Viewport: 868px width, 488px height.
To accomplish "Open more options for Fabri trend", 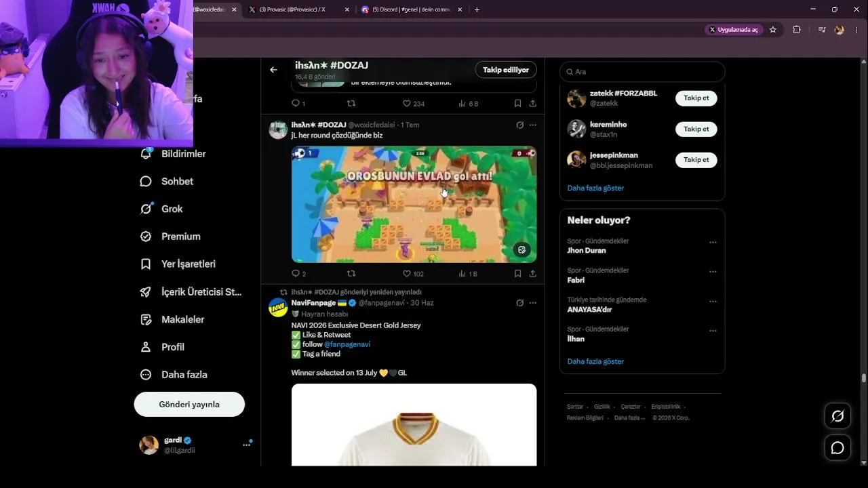I will [x=713, y=272].
